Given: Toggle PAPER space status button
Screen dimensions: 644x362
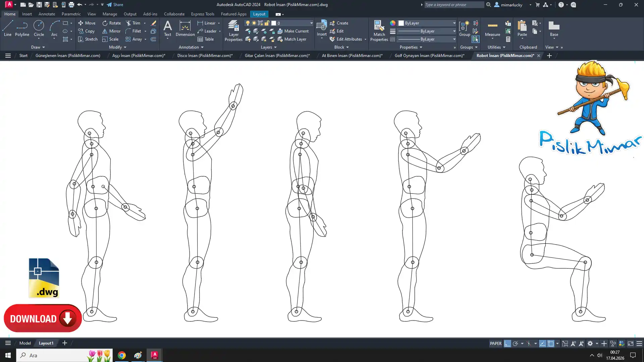Looking at the screenshot, I should pyautogui.click(x=495, y=344).
